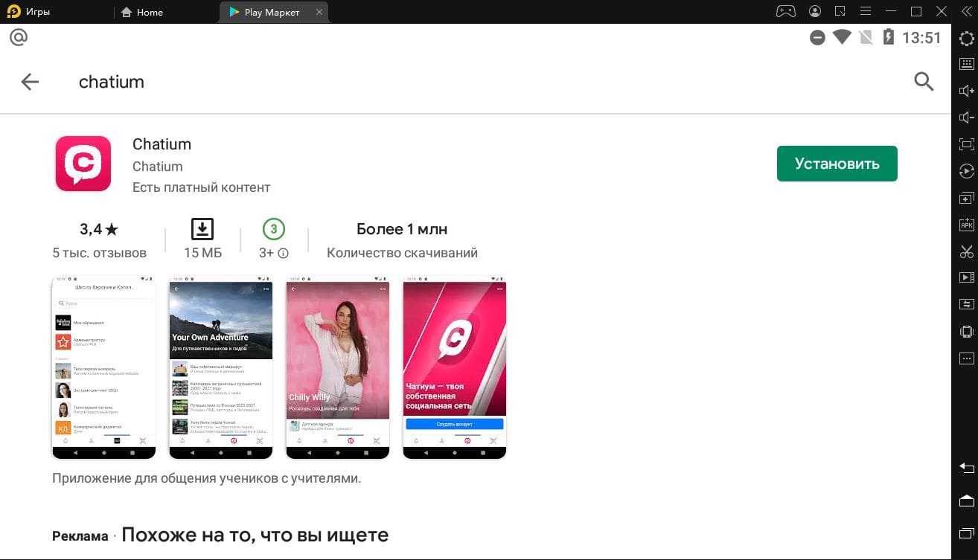Tap the magnifier search icon
This screenshot has width=978, height=560.
tap(924, 82)
